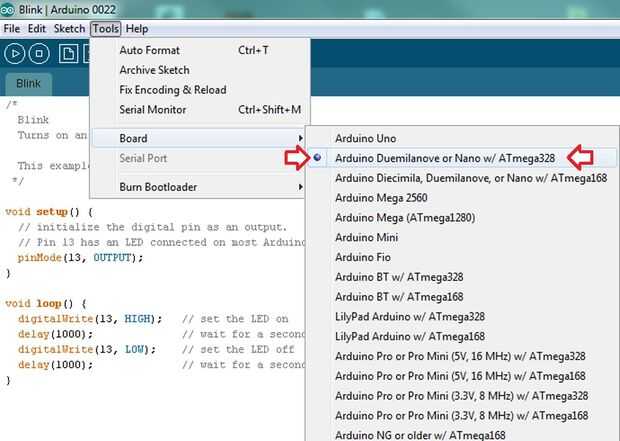Select Arduino BT w/ ATmega328
The height and width of the screenshot is (441, 620).
(462, 277)
